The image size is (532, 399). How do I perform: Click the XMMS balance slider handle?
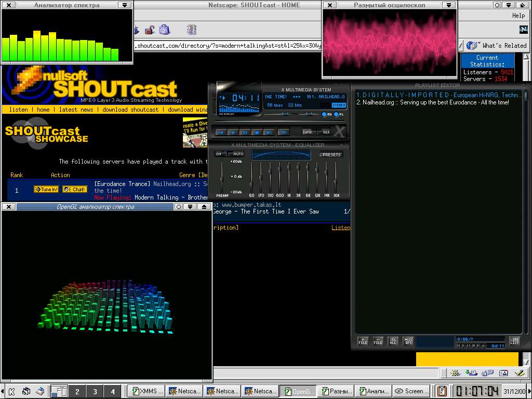309,114
